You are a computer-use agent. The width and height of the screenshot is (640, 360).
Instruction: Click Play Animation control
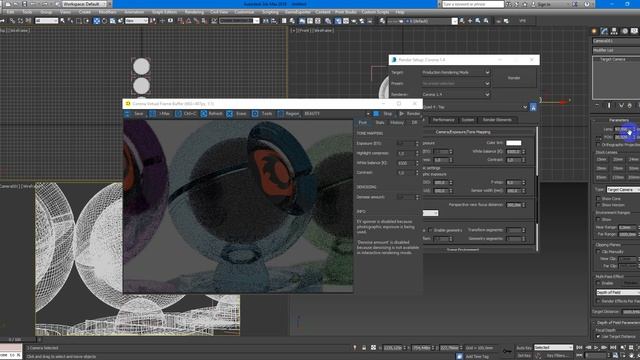(x=596, y=348)
